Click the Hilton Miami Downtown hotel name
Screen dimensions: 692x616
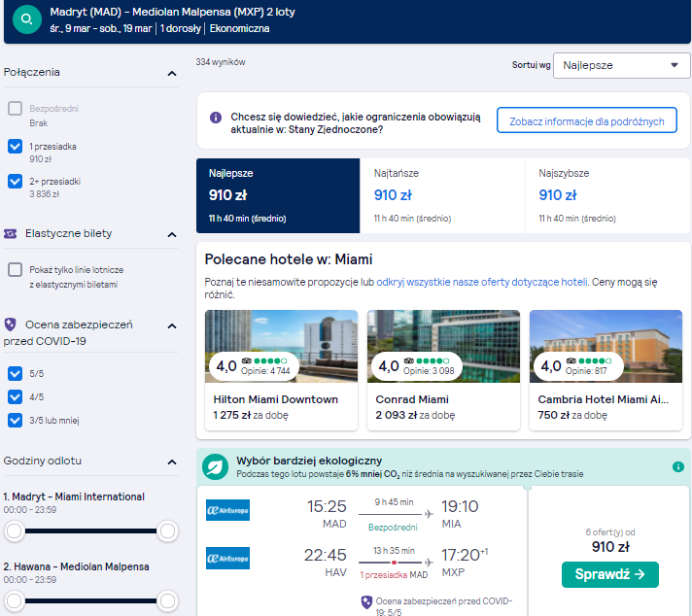pyautogui.click(x=275, y=399)
